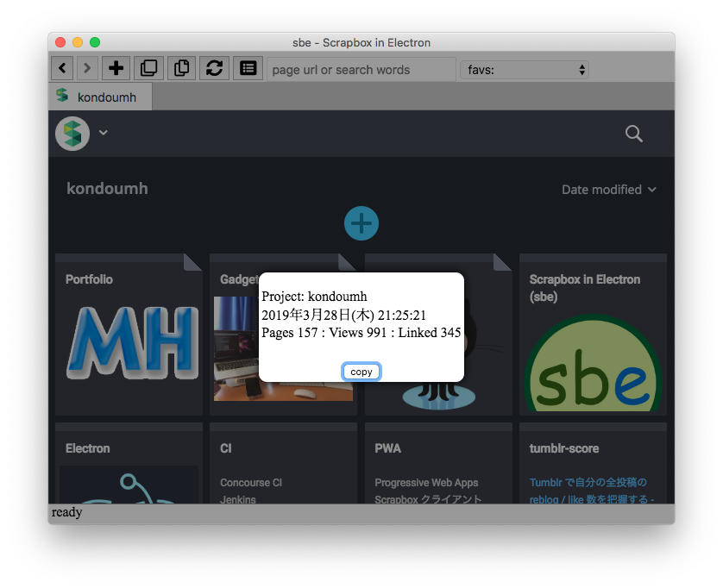Open the Electron page card
The height and width of the screenshot is (588, 723).
coord(129,463)
